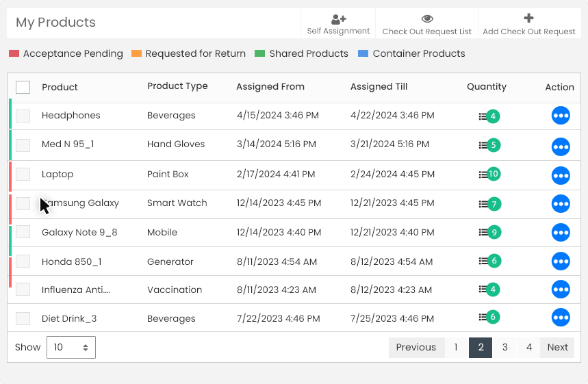View quantity details for Galaxy Note 9_8

[x=483, y=233]
